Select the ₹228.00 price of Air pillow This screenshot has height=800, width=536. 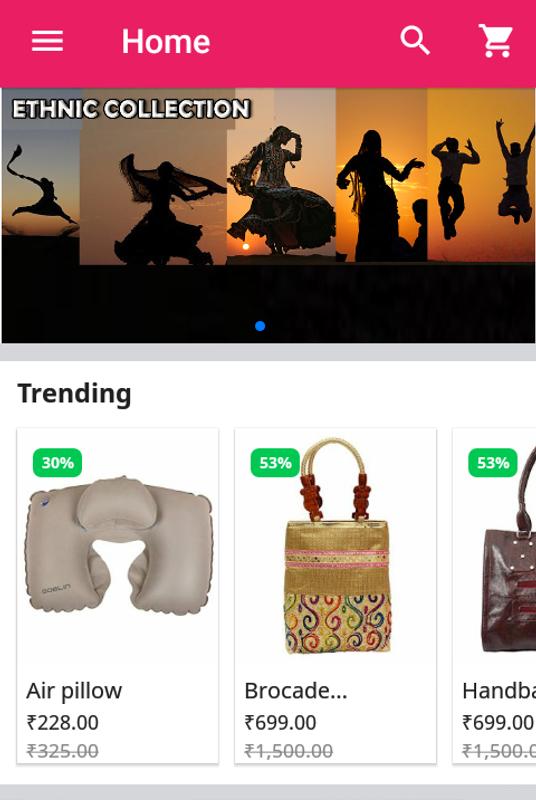63,722
